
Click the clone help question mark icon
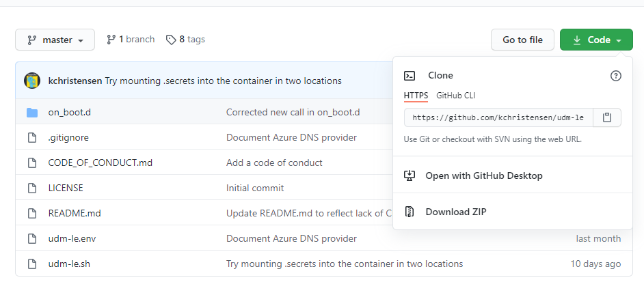(x=615, y=76)
